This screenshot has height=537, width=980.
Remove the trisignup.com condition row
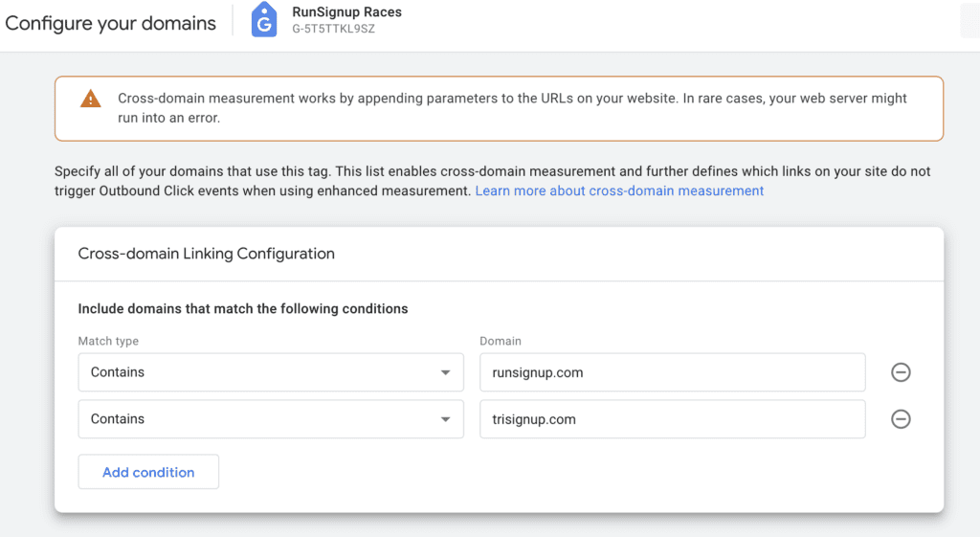900,419
